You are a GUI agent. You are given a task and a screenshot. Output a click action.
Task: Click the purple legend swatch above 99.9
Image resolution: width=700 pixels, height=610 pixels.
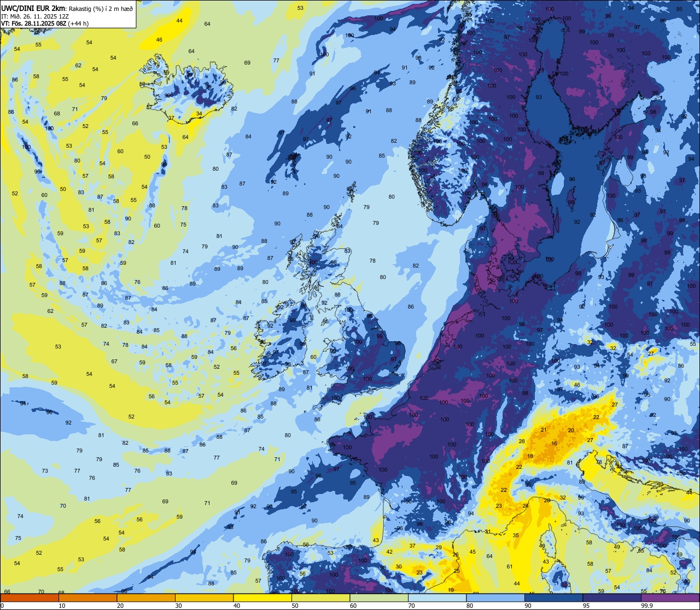pos(670,597)
